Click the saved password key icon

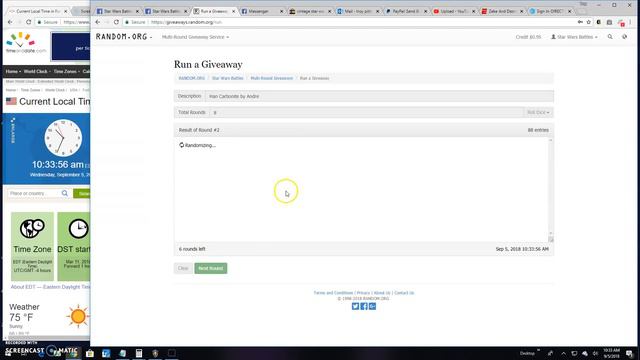(x=580, y=22)
